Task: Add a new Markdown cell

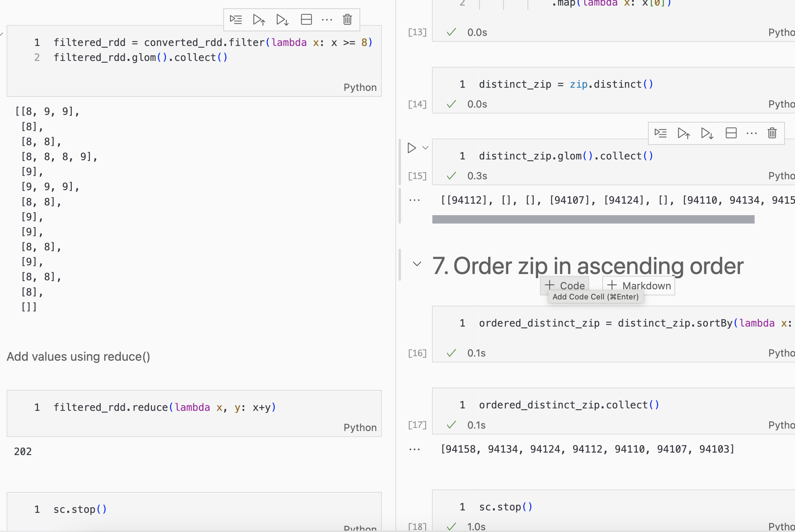Action: click(x=639, y=285)
